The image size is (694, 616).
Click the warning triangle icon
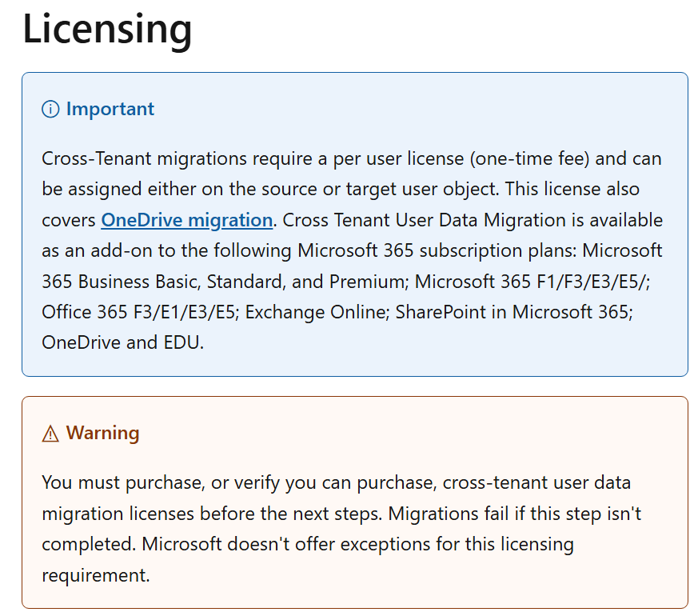tap(50, 434)
